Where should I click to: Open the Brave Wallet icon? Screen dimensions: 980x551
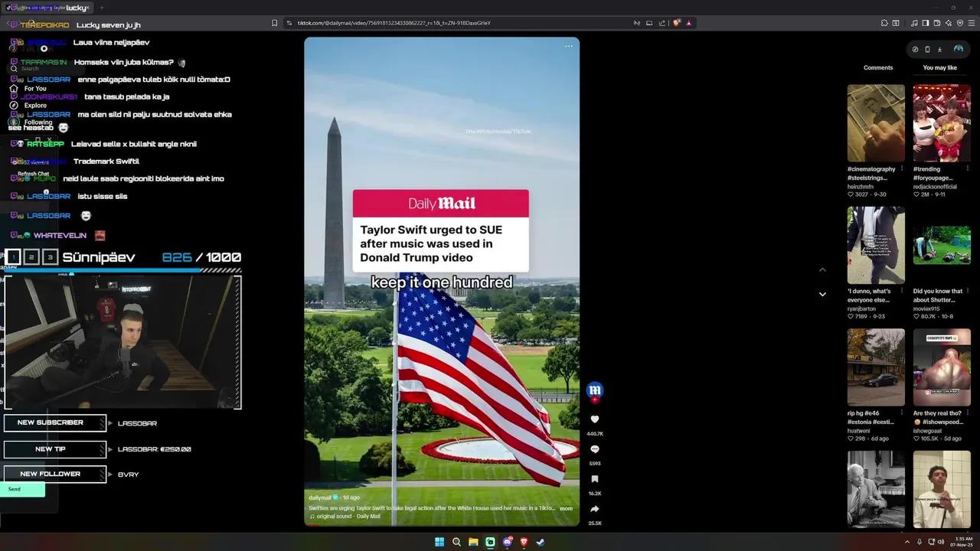(x=936, y=23)
